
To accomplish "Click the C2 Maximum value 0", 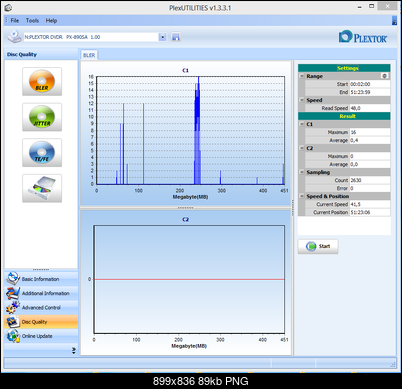I will click(369, 156).
